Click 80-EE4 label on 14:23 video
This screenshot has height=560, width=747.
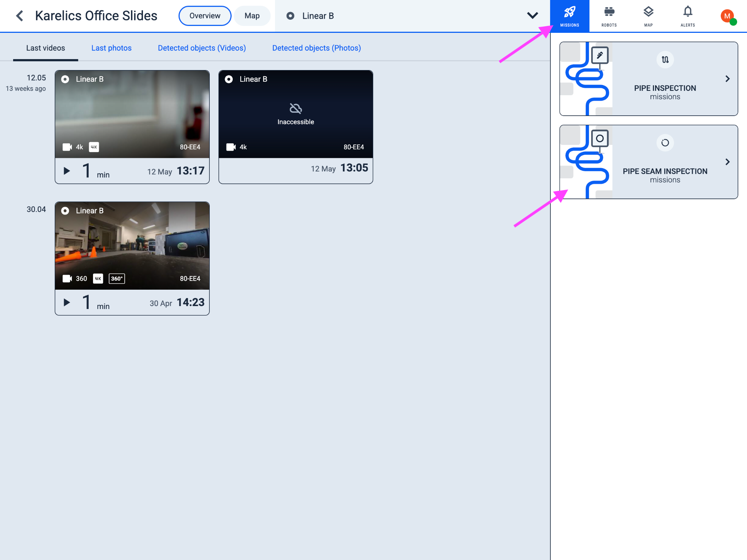pyautogui.click(x=190, y=278)
